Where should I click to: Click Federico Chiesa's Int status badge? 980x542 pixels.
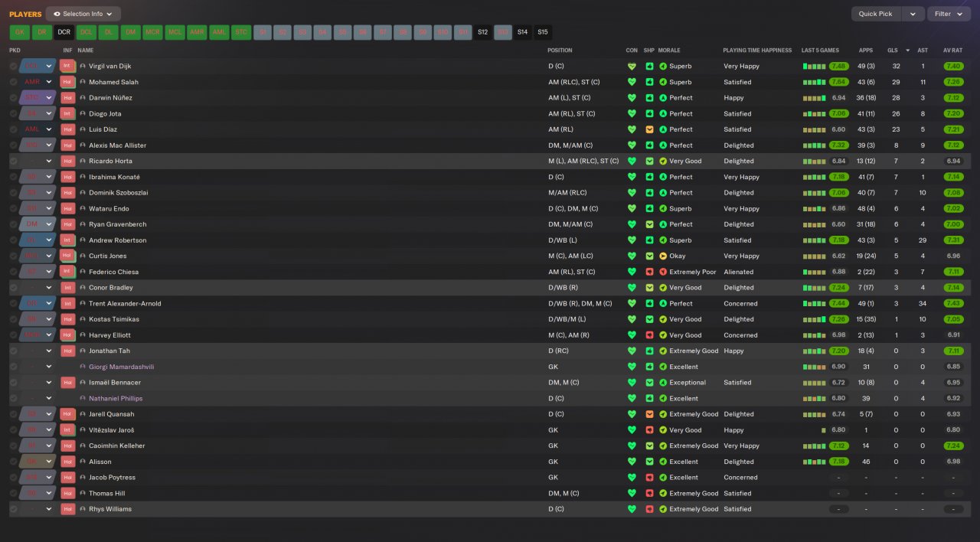[x=67, y=272]
